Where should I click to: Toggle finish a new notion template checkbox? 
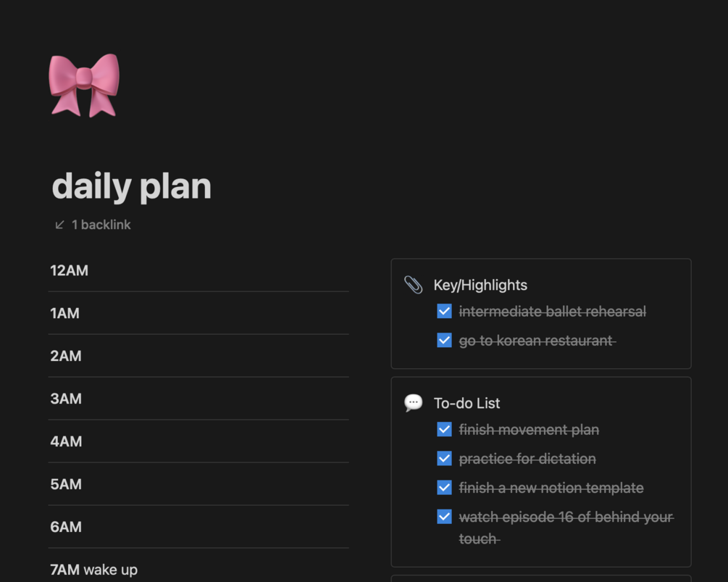pos(445,488)
